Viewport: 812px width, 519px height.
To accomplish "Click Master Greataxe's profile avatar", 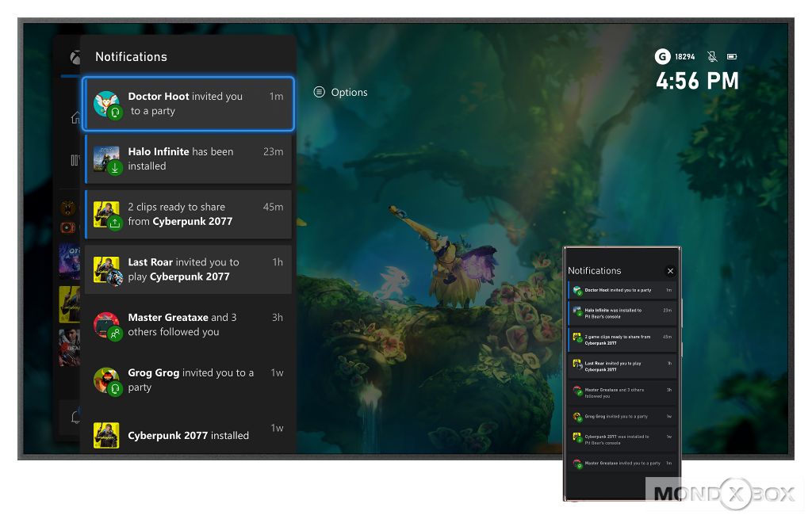I will tap(105, 323).
